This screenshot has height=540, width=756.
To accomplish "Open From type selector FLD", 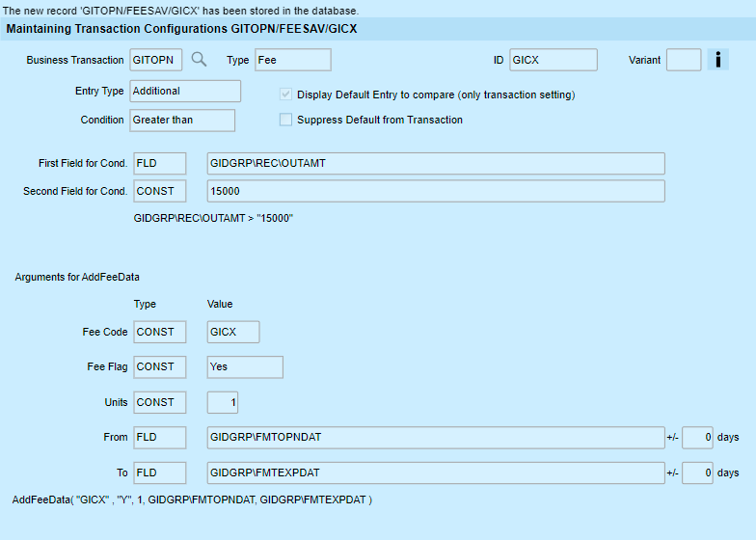I will click(x=160, y=438).
